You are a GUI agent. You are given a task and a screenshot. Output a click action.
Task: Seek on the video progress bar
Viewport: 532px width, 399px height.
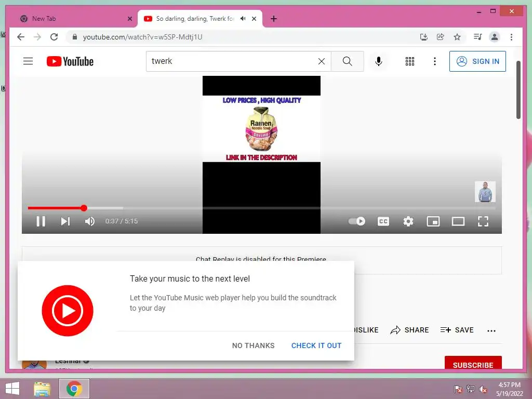[262, 208]
